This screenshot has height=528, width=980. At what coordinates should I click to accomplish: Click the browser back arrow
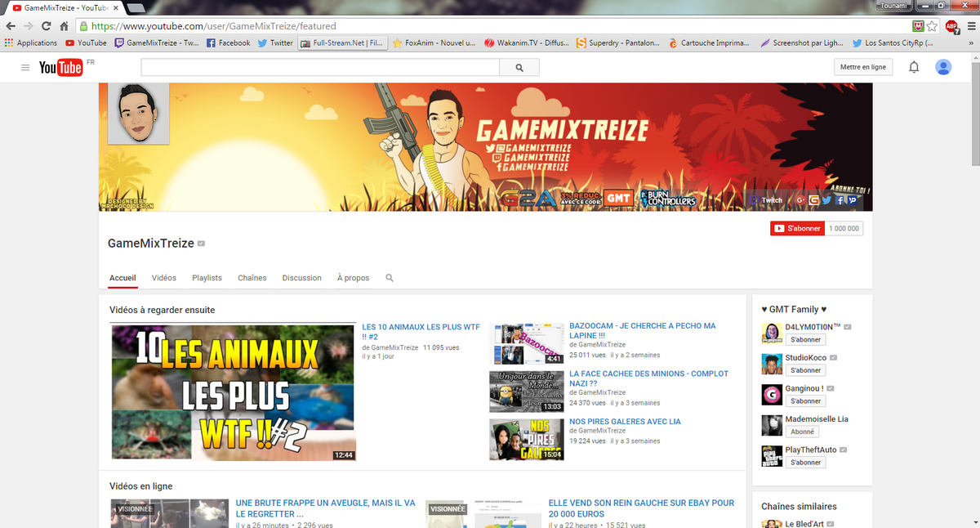point(11,26)
